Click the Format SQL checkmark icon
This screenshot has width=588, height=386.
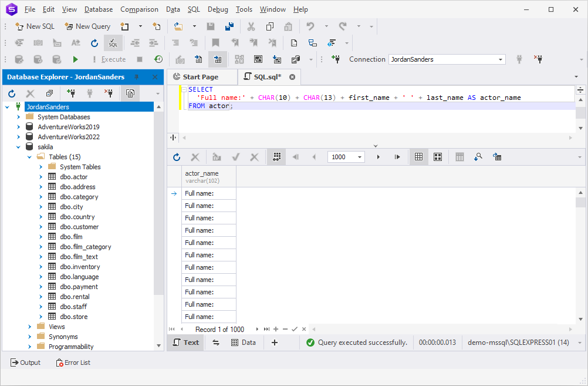(113, 43)
